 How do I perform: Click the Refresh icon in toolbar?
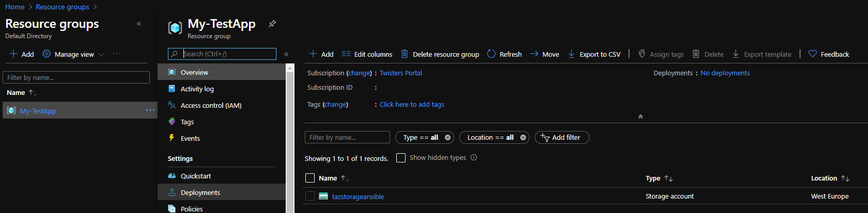click(491, 54)
